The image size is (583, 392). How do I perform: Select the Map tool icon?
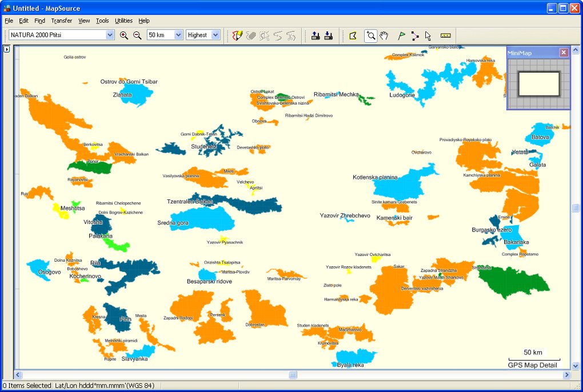pos(353,35)
